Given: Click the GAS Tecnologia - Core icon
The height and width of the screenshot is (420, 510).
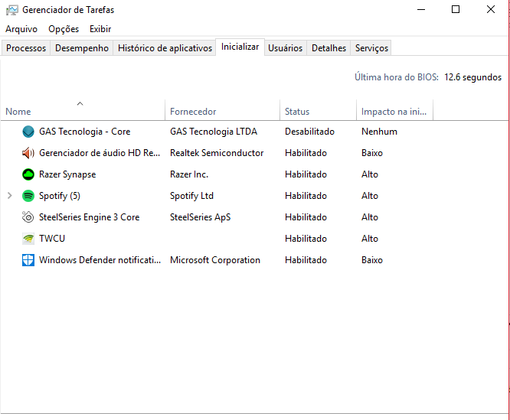Looking at the screenshot, I should click(x=28, y=132).
